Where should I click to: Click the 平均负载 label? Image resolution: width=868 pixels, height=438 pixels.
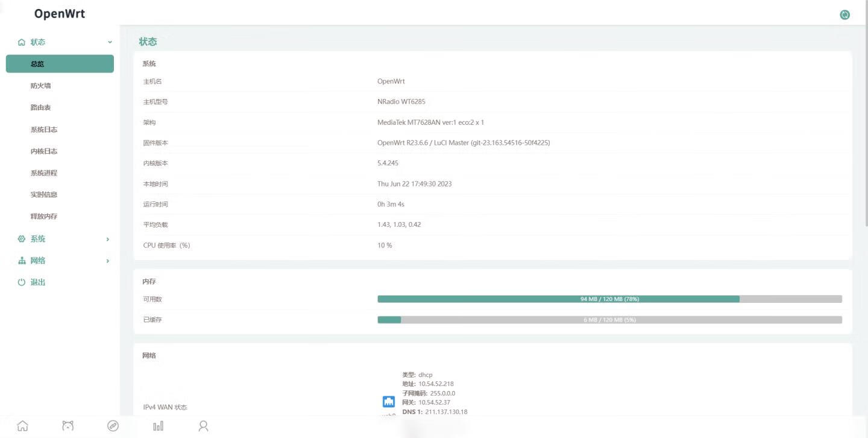pos(156,225)
